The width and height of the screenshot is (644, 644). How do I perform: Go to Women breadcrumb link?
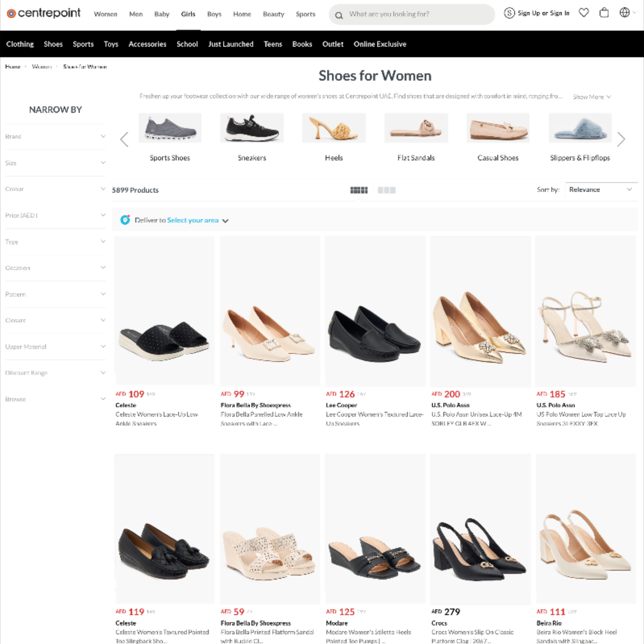[x=42, y=66]
